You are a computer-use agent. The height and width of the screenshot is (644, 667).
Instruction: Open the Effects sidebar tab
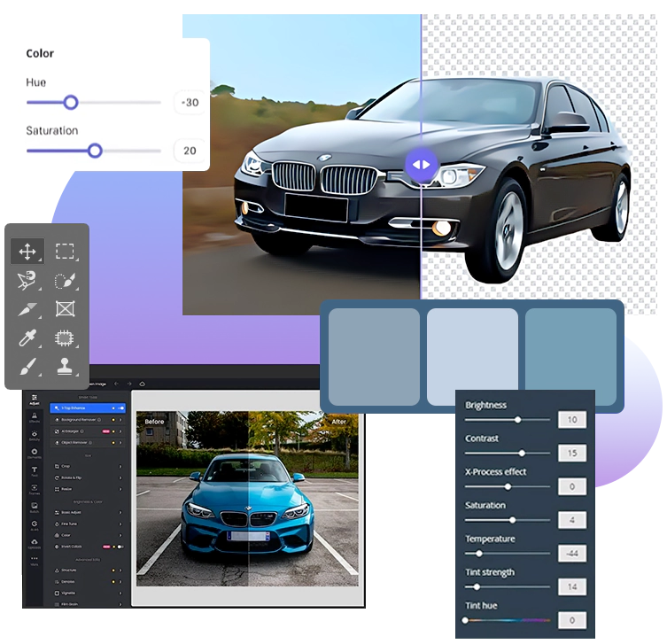coord(35,418)
